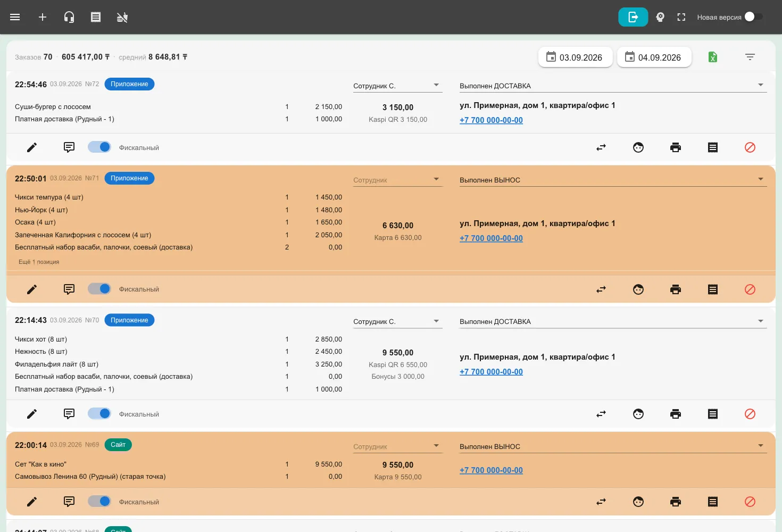Image resolution: width=782 pixels, height=532 pixels.
Task: Click the teal logout button
Action: (x=633, y=17)
